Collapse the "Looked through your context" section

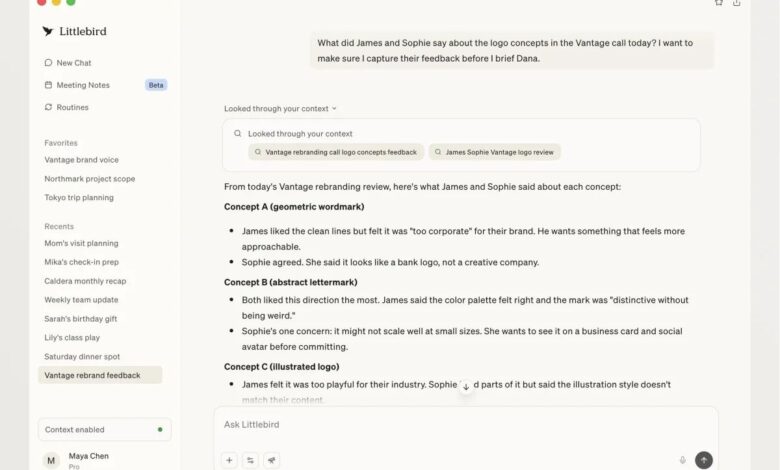click(x=280, y=108)
